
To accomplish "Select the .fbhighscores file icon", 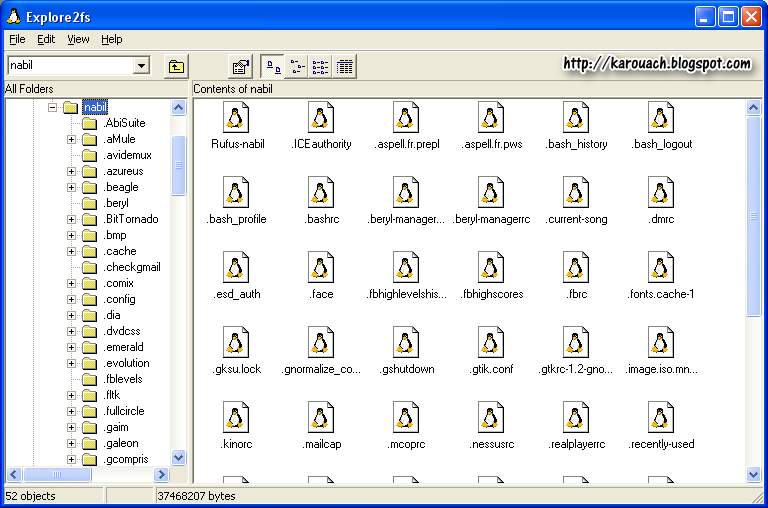I will (x=491, y=267).
